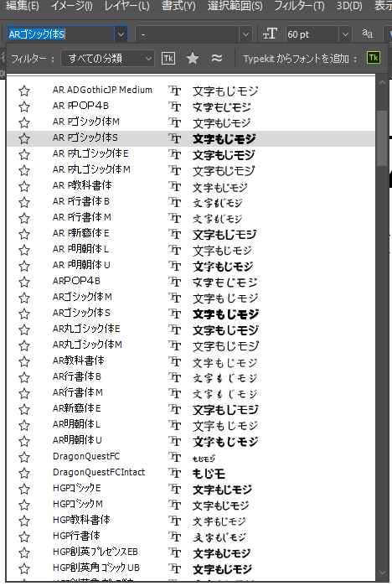This screenshot has width=392, height=586.
Task: Click the Typekit fonts filter icon
Action: click(x=168, y=59)
